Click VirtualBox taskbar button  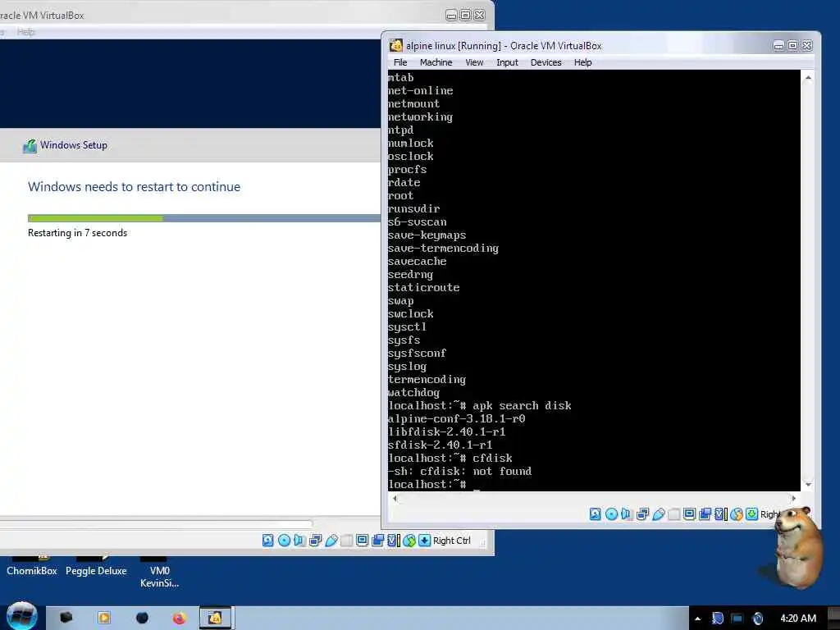216,619
